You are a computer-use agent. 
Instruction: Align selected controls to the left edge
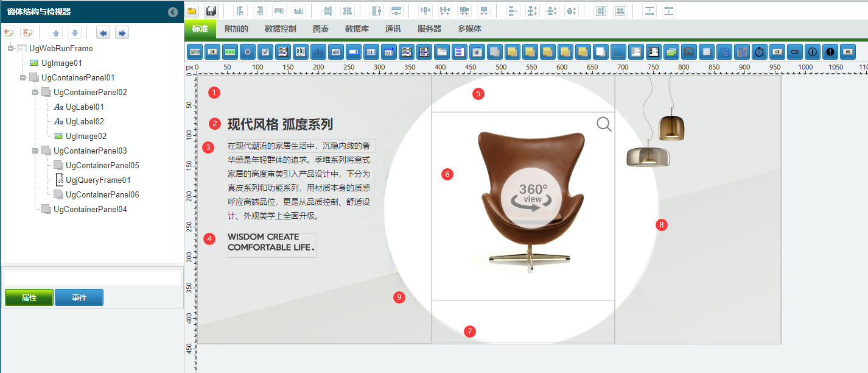pos(240,11)
